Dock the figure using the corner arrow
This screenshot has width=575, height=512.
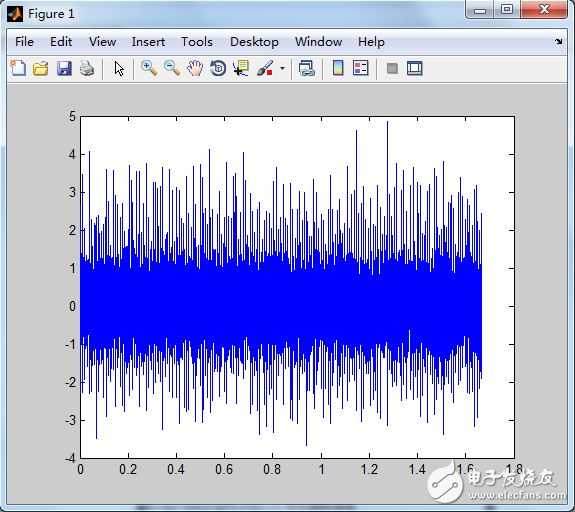coord(558,41)
